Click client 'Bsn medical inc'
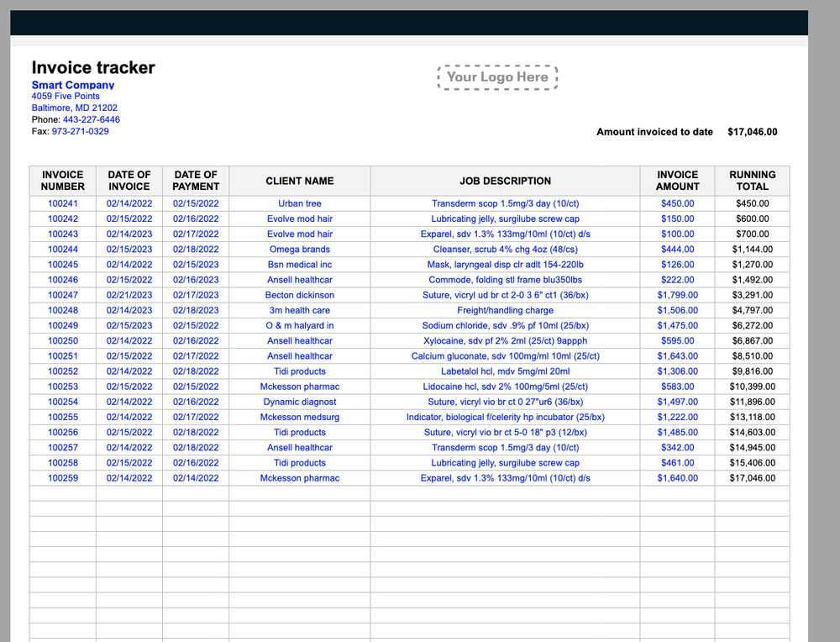 [300, 265]
